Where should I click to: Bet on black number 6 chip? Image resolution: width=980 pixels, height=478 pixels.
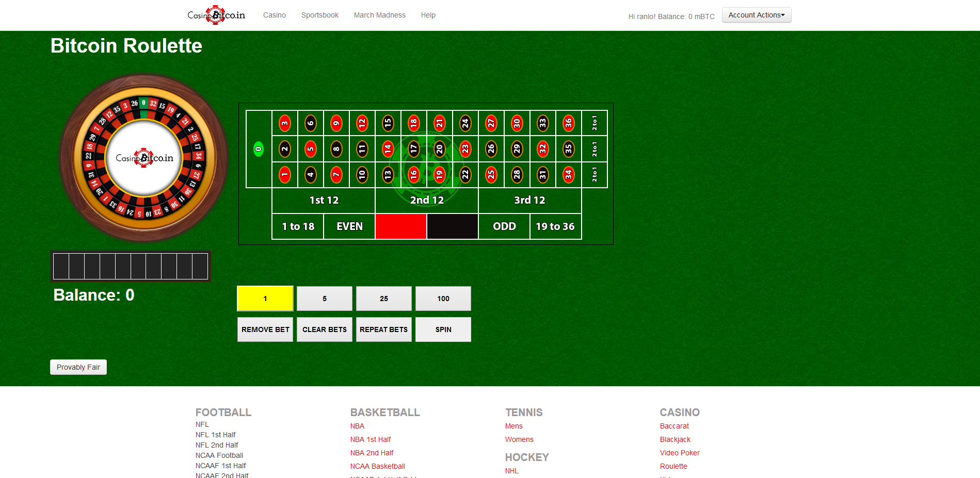pyautogui.click(x=311, y=123)
